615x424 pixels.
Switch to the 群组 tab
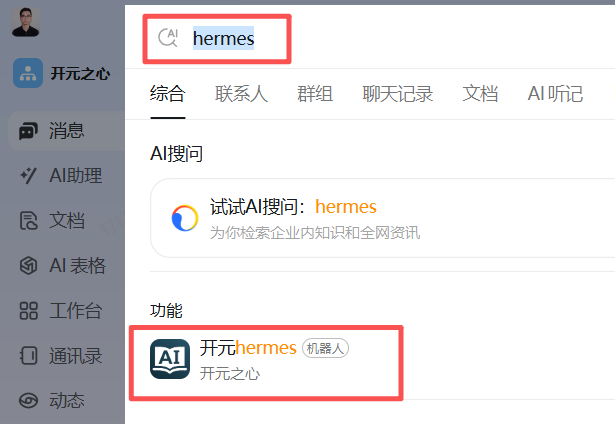[x=315, y=94]
